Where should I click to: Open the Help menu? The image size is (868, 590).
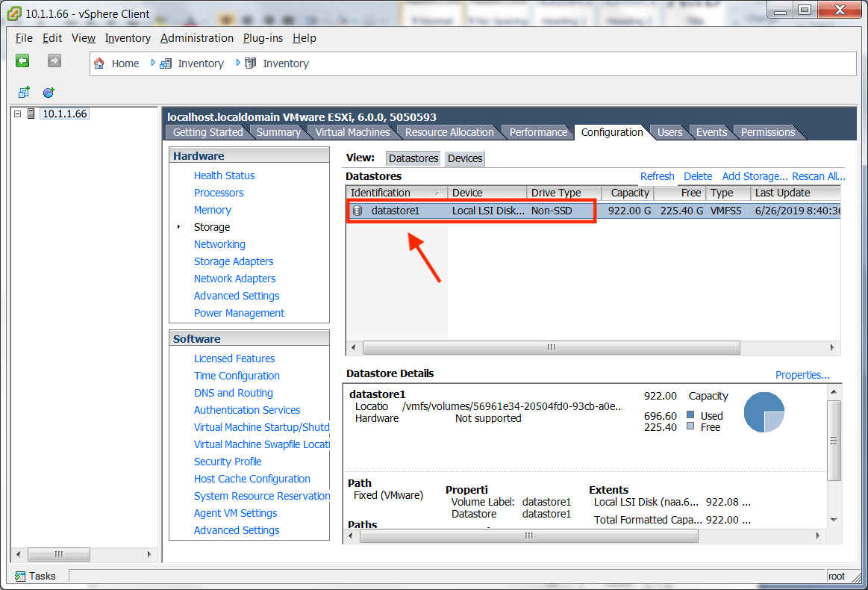tap(305, 38)
